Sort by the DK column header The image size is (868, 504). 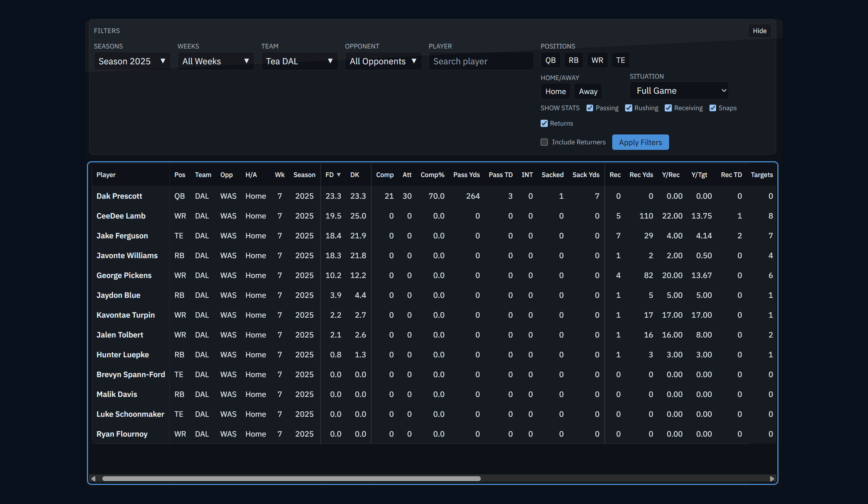tap(355, 175)
